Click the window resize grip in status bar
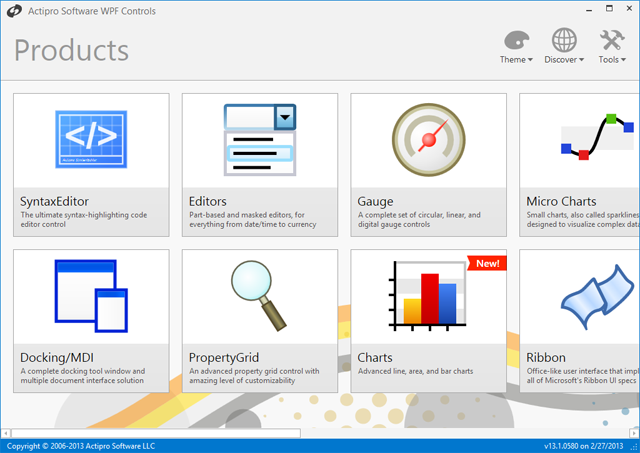The image size is (640, 453). pos(634,447)
